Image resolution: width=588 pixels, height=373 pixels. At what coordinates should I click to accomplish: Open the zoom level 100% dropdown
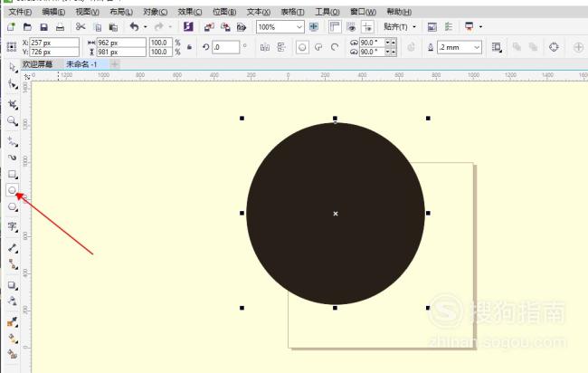click(299, 27)
